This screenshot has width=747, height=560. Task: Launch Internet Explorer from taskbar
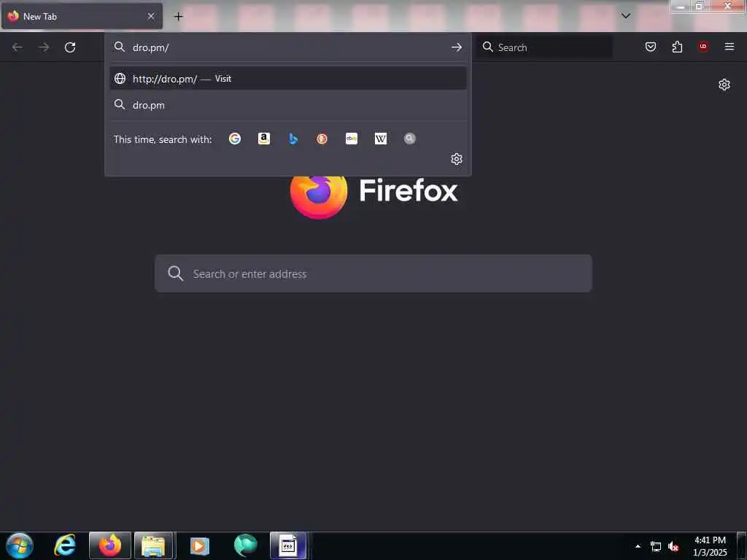[x=65, y=545]
